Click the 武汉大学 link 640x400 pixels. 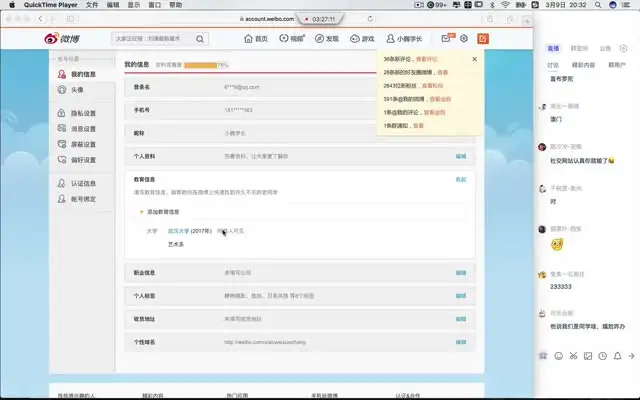click(x=178, y=231)
